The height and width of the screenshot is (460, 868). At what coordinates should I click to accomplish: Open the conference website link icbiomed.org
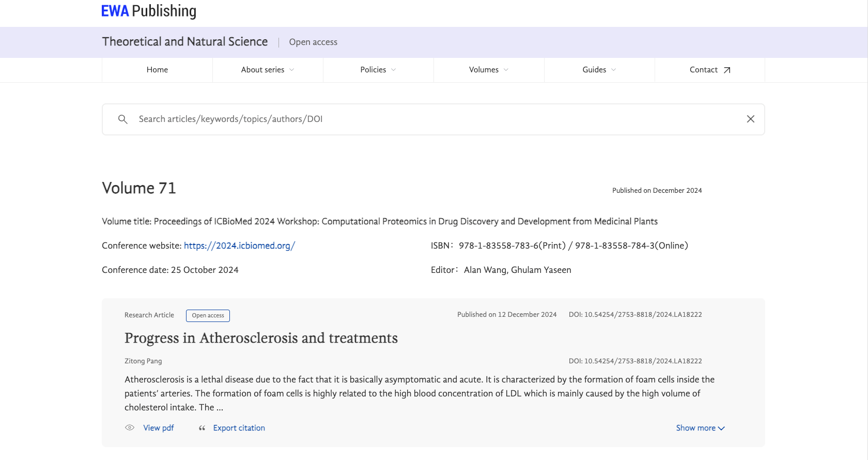click(239, 246)
